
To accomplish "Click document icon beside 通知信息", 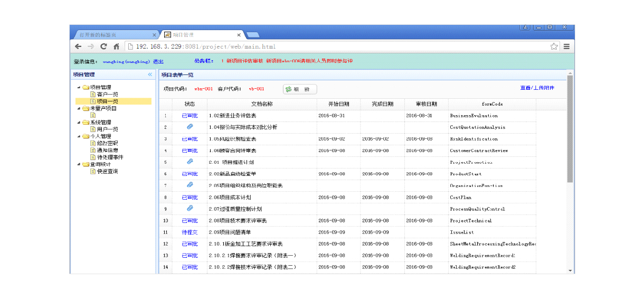I will pyautogui.click(x=92, y=150).
